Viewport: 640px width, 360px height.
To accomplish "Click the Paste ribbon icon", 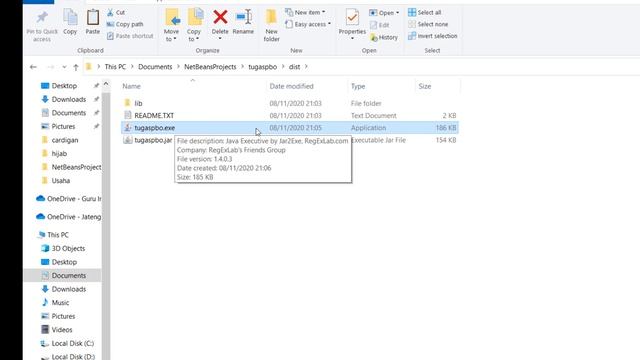I will (93, 18).
